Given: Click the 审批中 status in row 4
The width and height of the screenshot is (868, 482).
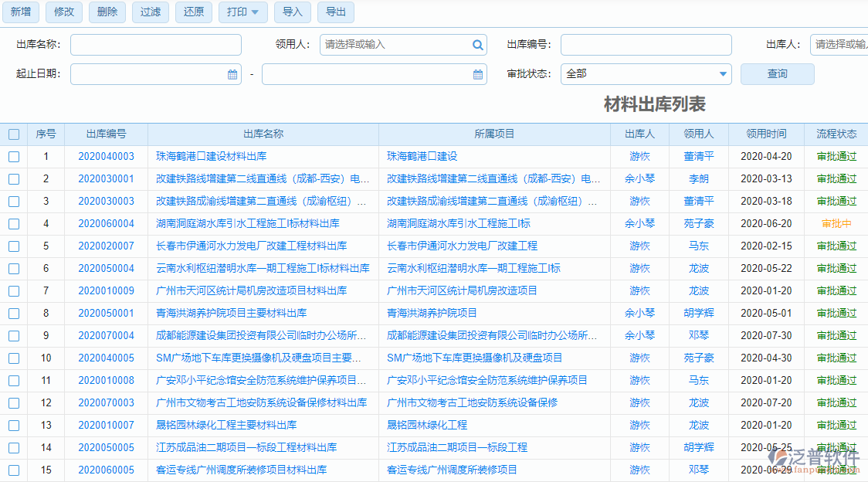Looking at the screenshot, I should pyautogui.click(x=836, y=224).
